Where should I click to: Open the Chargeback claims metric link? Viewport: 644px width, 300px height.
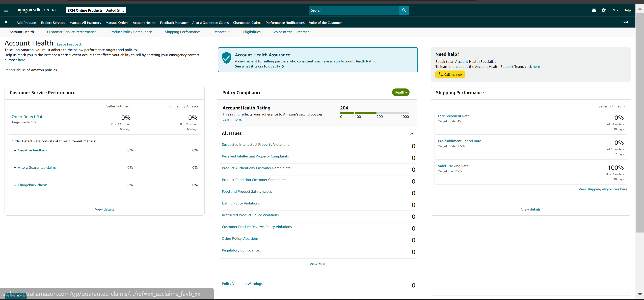(x=33, y=185)
